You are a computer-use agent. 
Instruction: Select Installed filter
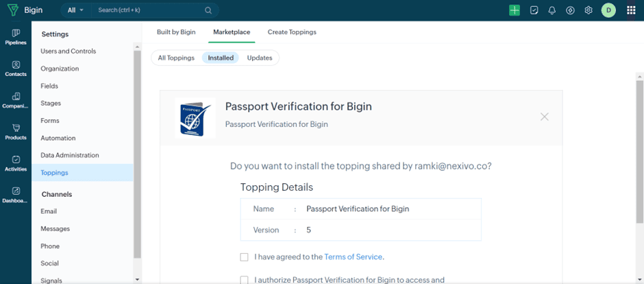click(x=221, y=58)
